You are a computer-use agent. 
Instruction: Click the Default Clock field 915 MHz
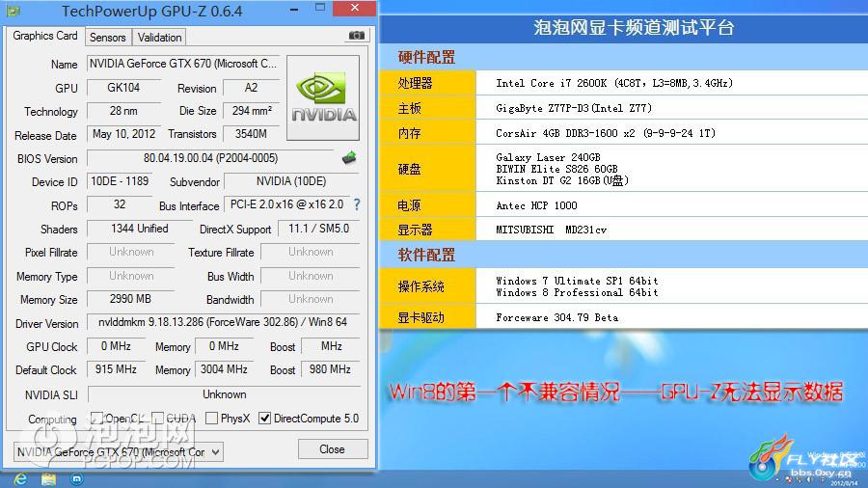pyautogui.click(x=116, y=369)
